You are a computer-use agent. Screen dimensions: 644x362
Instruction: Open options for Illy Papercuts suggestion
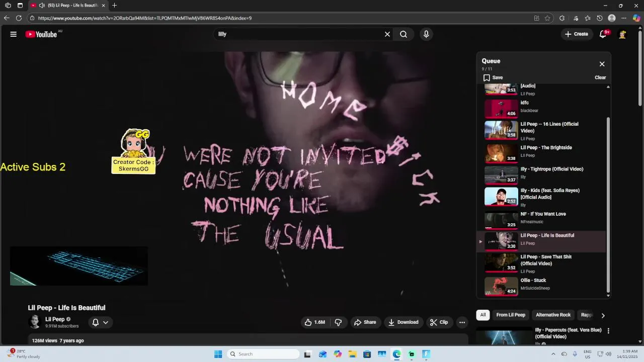[608, 331]
